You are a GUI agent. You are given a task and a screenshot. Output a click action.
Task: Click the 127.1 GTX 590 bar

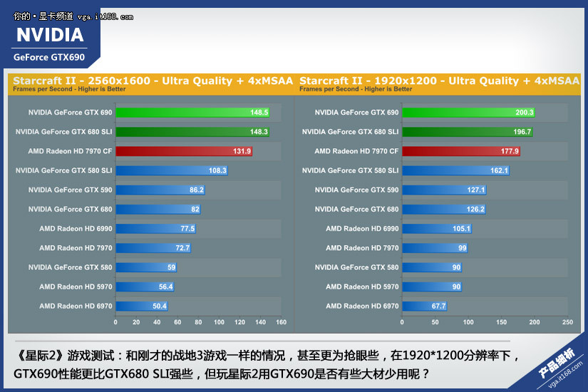[444, 190]
